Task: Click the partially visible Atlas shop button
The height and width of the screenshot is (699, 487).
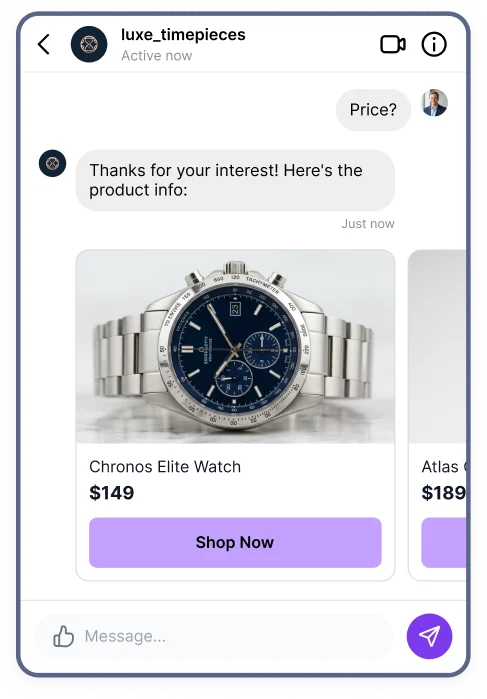Action: coord(443,543)
